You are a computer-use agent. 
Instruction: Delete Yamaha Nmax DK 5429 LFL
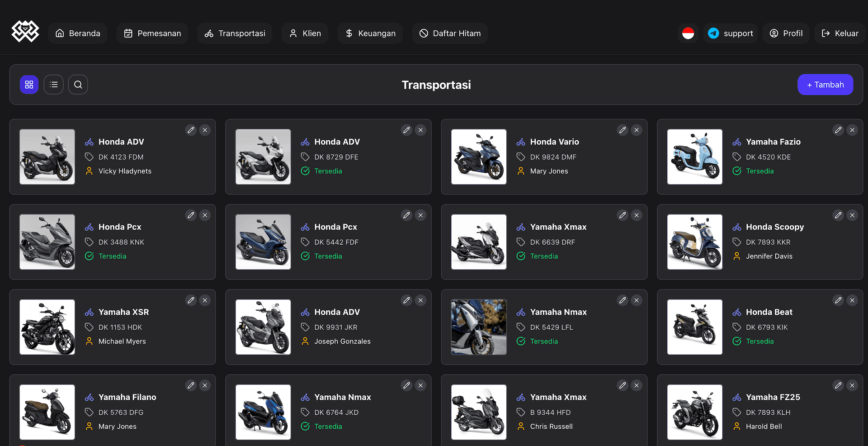tap(637, 300)
